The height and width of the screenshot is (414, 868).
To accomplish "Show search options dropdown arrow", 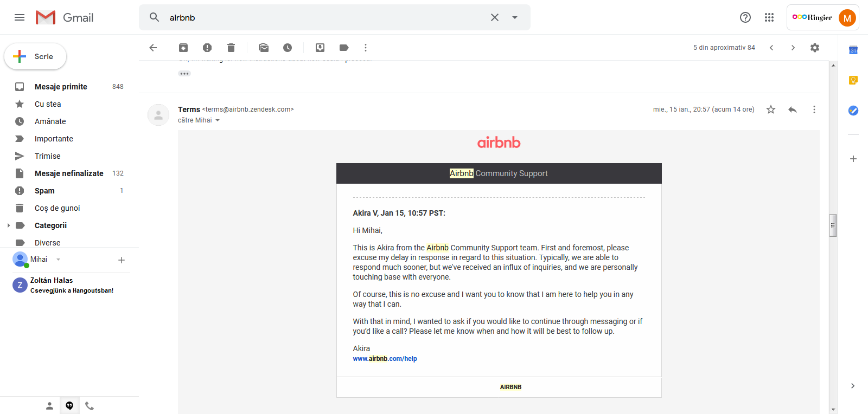I will pyautogui.click(x=515, y=17).
